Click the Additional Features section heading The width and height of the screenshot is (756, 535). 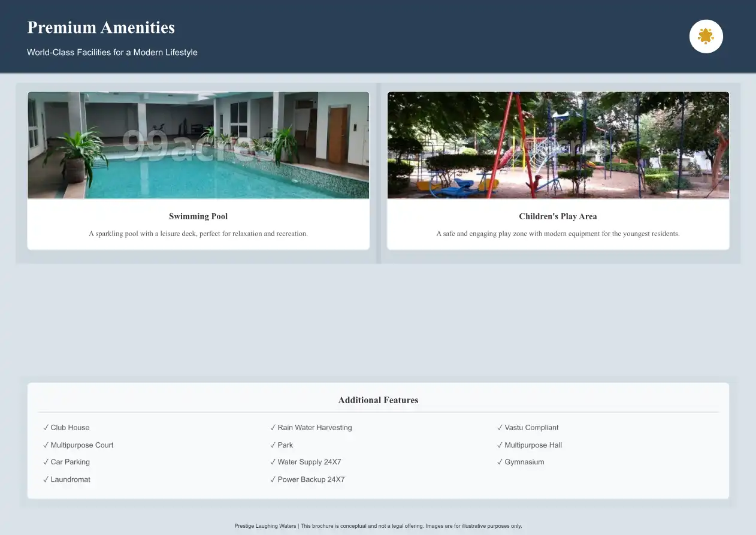(x=378, y=400)
